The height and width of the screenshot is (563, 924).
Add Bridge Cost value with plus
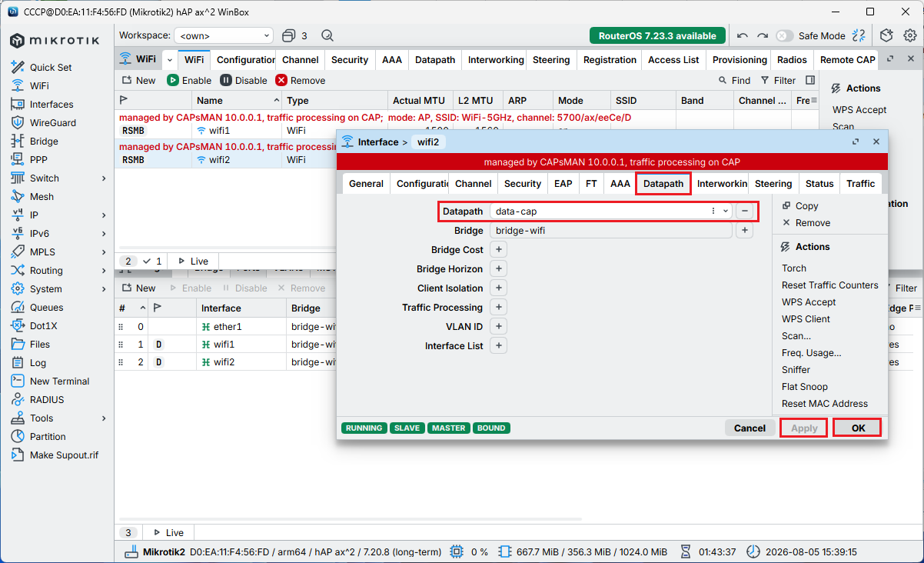[x=498, y=249]
